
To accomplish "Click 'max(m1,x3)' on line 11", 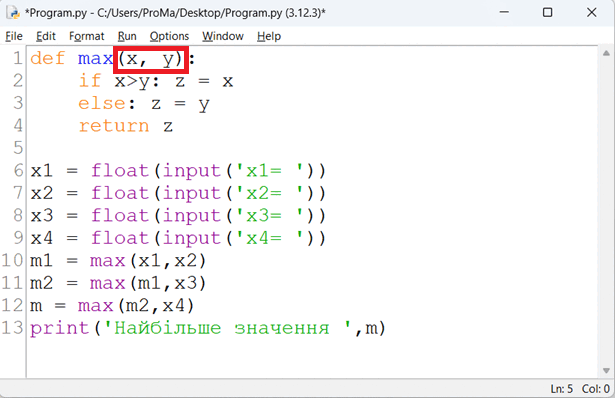I will point(148,283).
